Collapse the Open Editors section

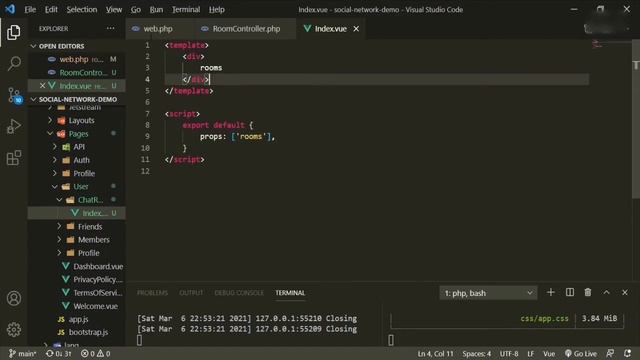pos(76,46)
